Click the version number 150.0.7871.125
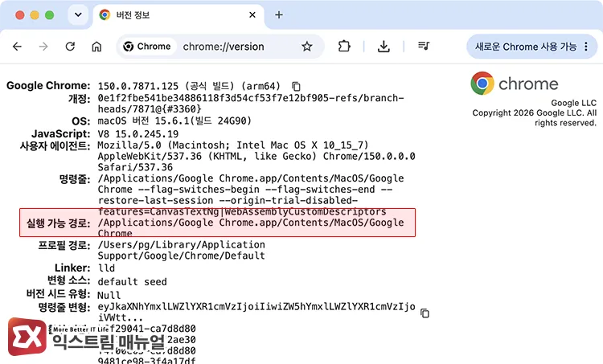 (137, 86)
